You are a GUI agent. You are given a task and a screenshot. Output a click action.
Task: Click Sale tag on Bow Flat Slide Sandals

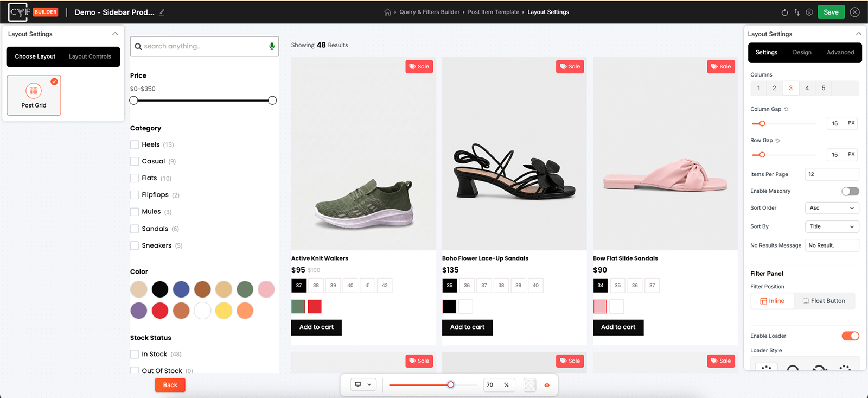coord(721,67)
